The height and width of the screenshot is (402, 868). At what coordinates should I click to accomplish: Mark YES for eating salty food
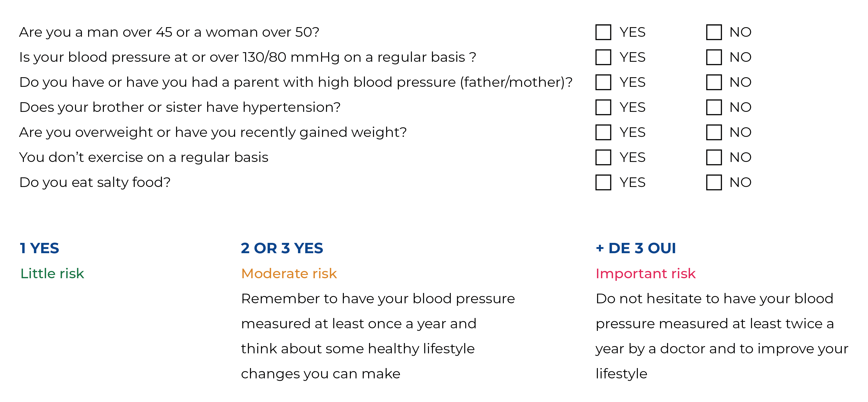pos(603,182)
